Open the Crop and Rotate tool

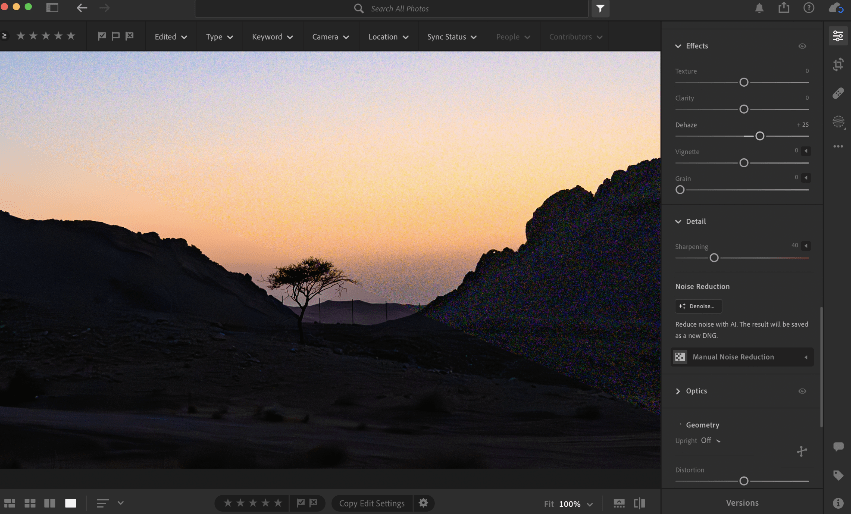coord(838,65)
